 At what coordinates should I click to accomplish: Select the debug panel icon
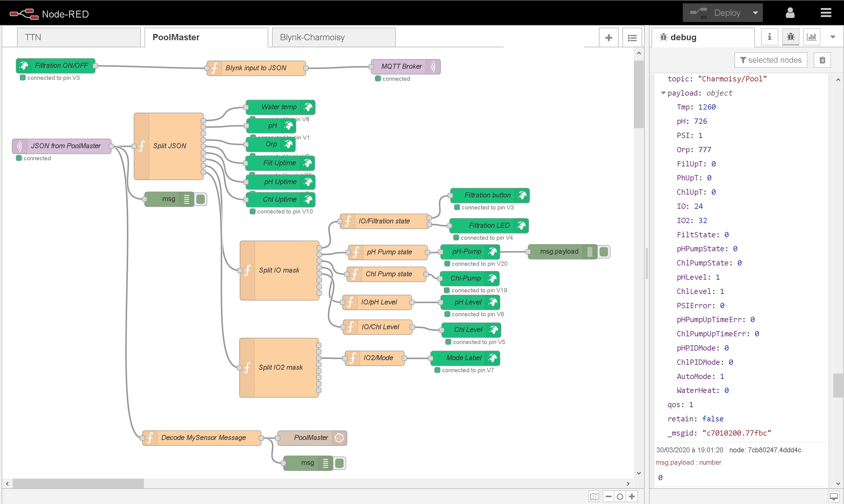click(790, 37)
